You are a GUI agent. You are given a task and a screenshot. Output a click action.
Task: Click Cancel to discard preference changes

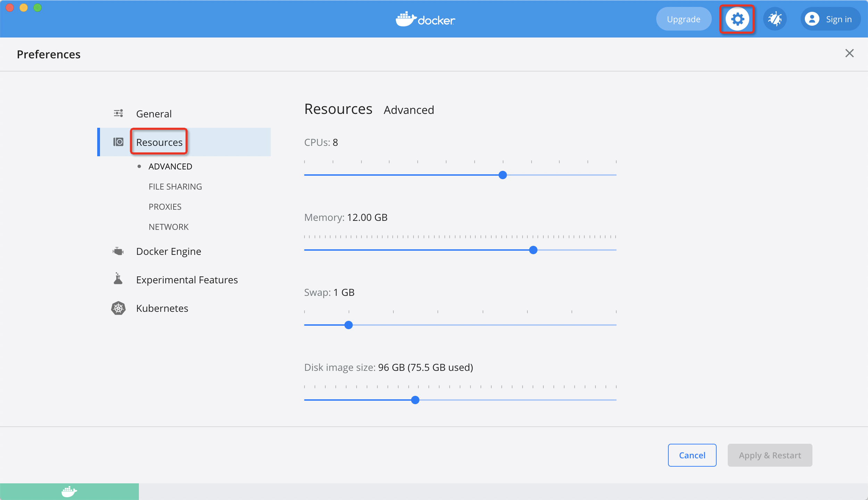pyautogui.click(x=692, y=455)
